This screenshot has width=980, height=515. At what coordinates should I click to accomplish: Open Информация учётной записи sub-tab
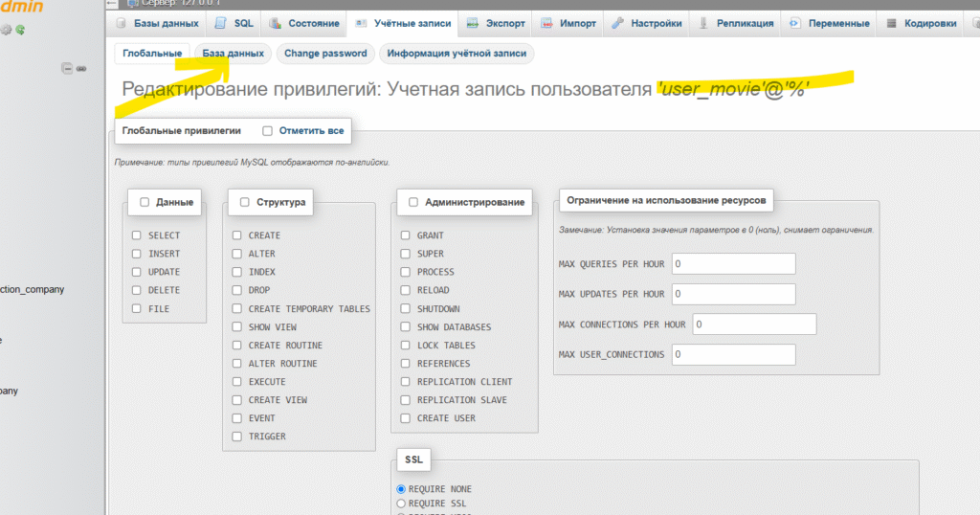[x=457, y=53]
